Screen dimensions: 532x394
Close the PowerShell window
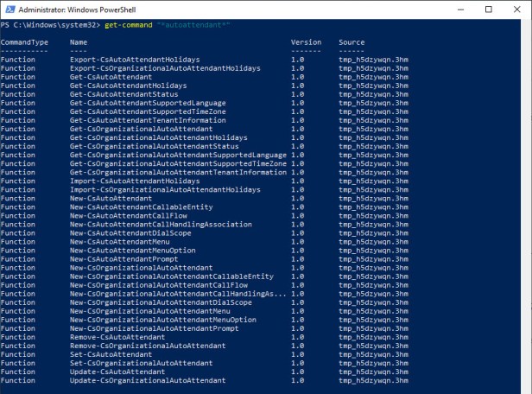[x=516, y=10]
